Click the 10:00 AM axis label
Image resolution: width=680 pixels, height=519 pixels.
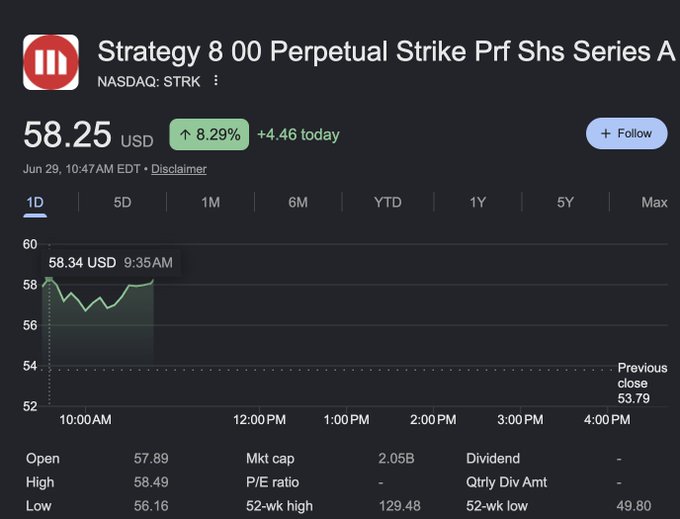pos(85,420)
